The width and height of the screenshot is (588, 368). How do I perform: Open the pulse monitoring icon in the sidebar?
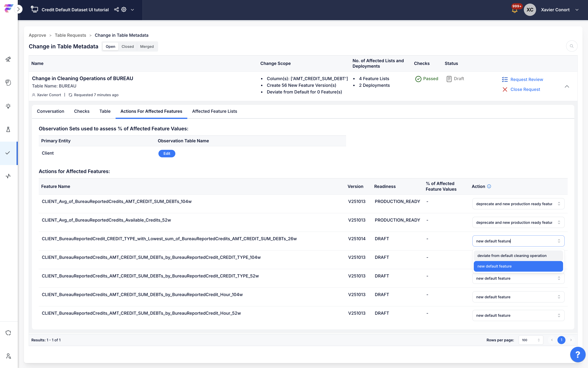tap(8, 176)
